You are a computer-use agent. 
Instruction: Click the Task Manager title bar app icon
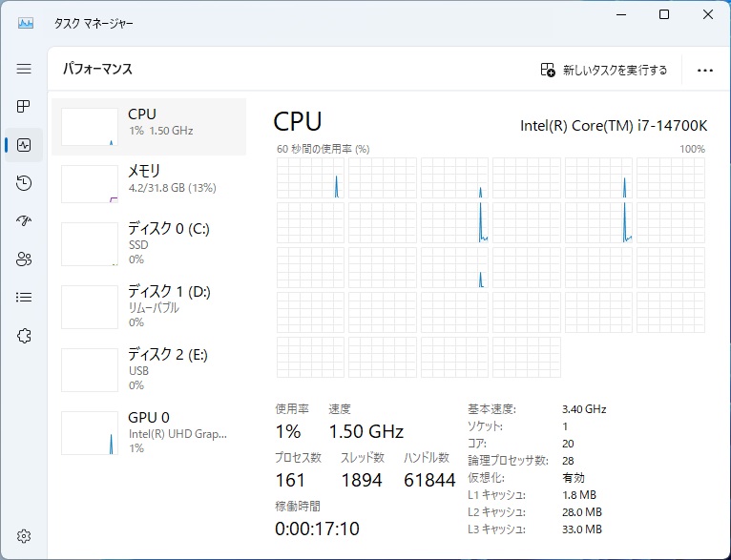[26, 22]
